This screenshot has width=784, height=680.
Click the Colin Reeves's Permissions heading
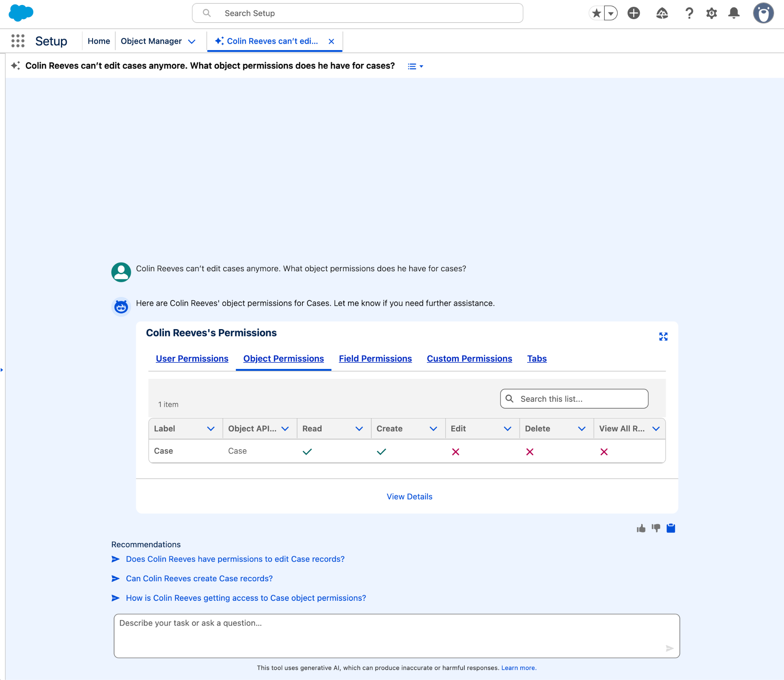click(211, 333)
